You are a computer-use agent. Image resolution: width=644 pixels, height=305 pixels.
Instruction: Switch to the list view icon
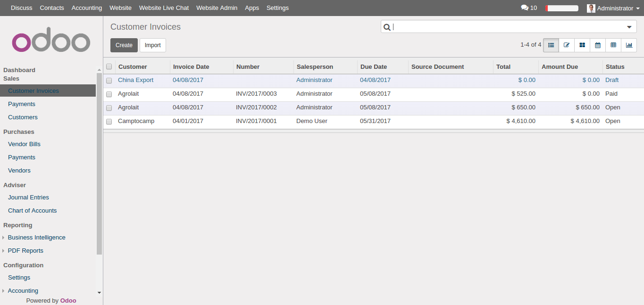click(x=551, y=45)
